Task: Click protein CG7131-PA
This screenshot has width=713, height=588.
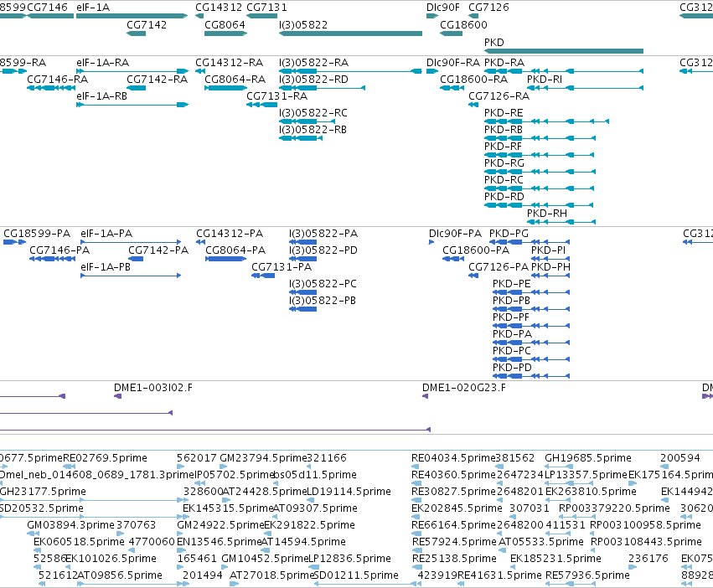Action: (x=282, y=267)
